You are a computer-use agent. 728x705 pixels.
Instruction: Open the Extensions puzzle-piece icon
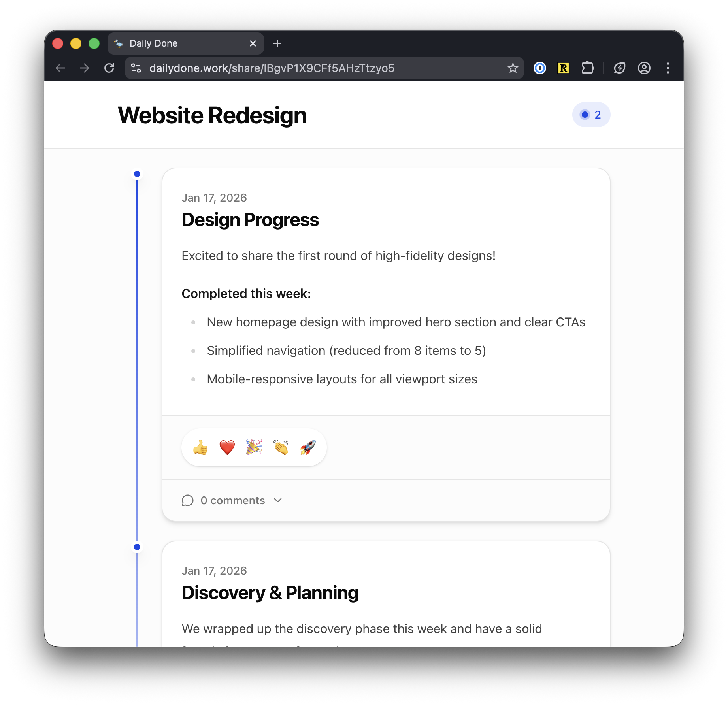point(587,68)
